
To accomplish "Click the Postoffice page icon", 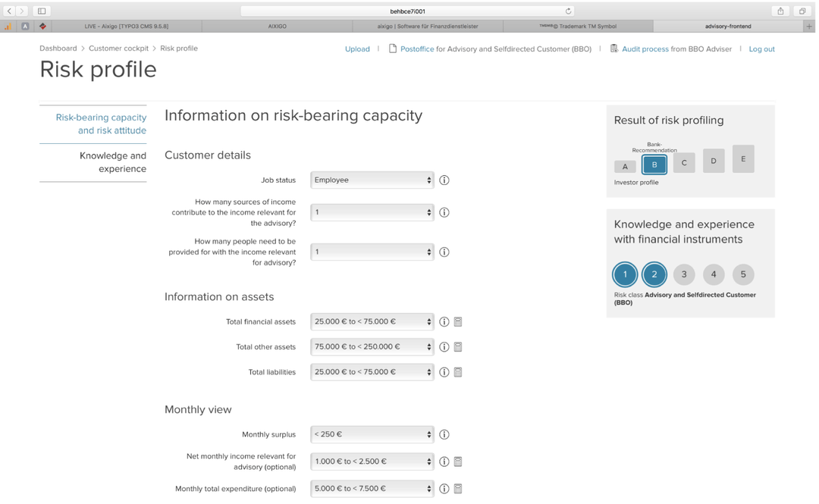I will click(391, 48).
